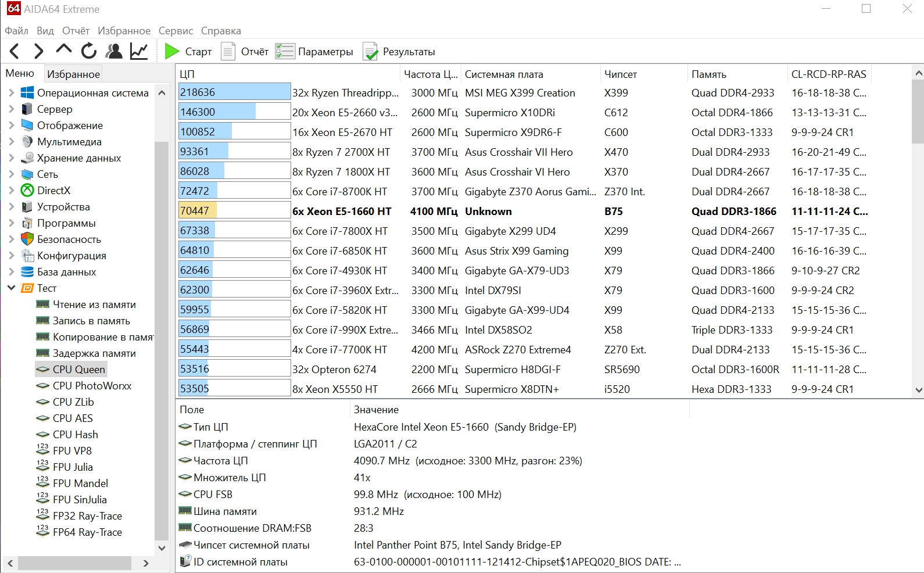924x573 pixels.
Task: Click the monitor icon beside Отображение
Action: coord(27,126)
